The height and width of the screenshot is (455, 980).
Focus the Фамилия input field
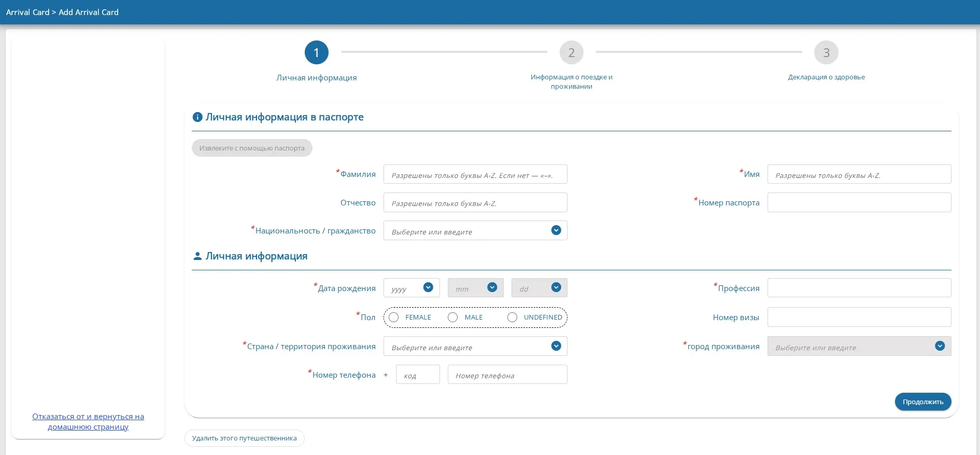(475, 174)
